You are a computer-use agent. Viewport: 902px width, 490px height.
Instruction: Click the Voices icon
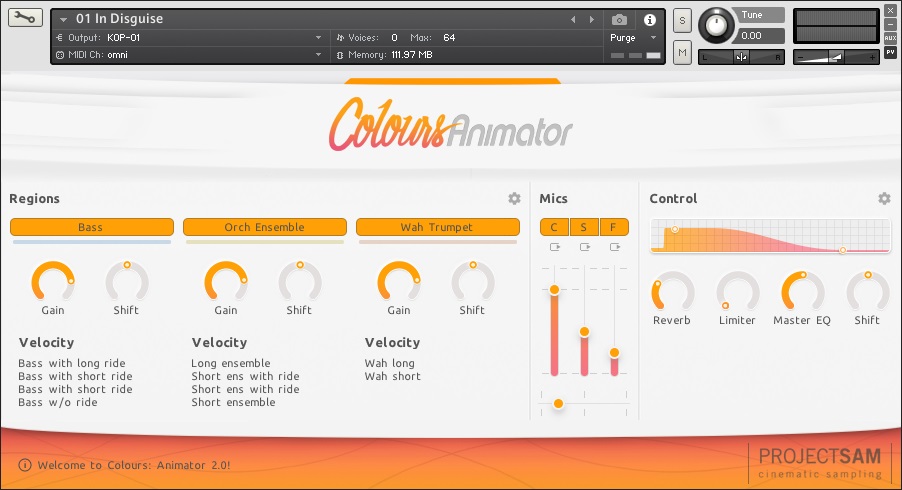tap(340, 38)
